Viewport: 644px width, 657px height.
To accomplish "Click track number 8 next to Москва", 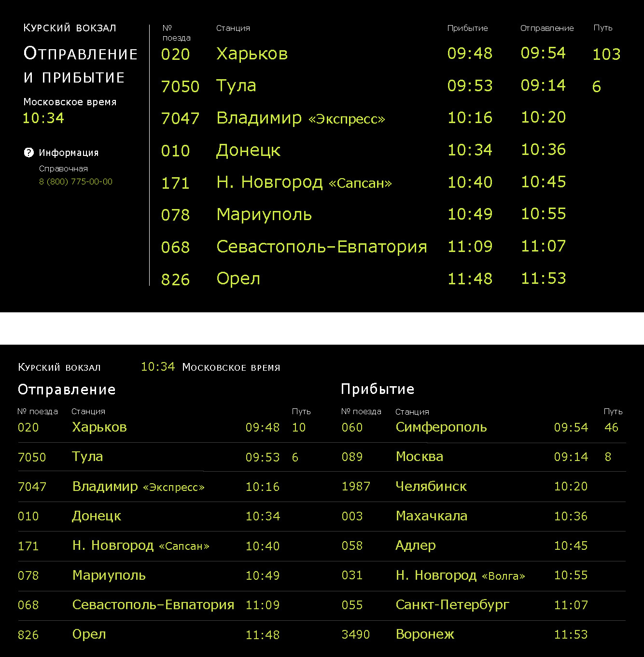I will click(x=608, y=457).
